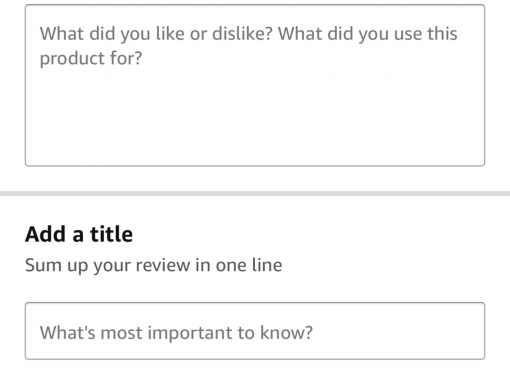
Task: Place cursor in the written review field
Action: 255,85
